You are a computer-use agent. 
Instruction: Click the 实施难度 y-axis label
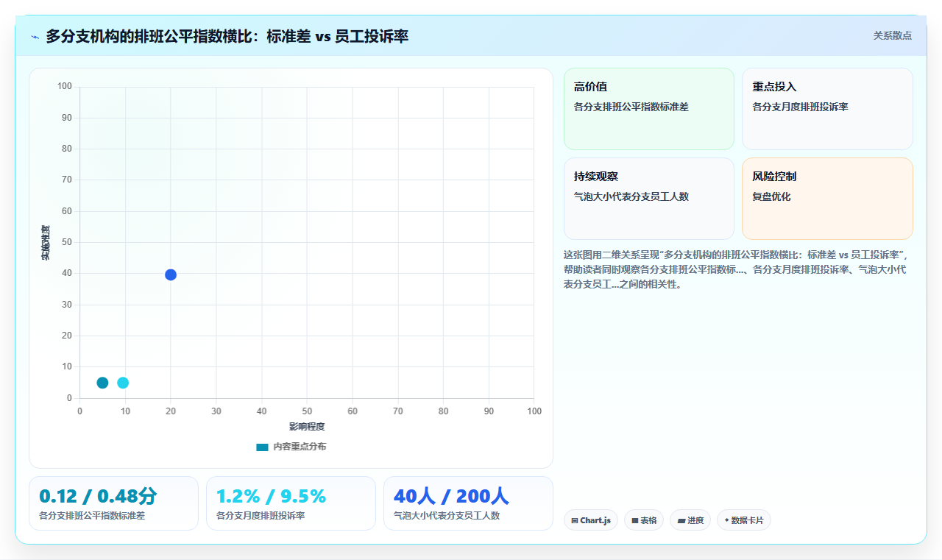[x=46, y=242]
